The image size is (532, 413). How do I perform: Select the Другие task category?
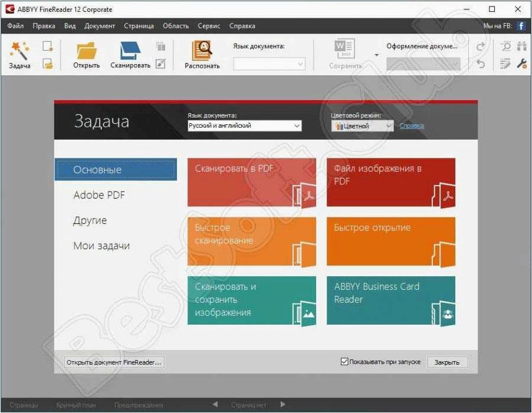click(90, 220)
